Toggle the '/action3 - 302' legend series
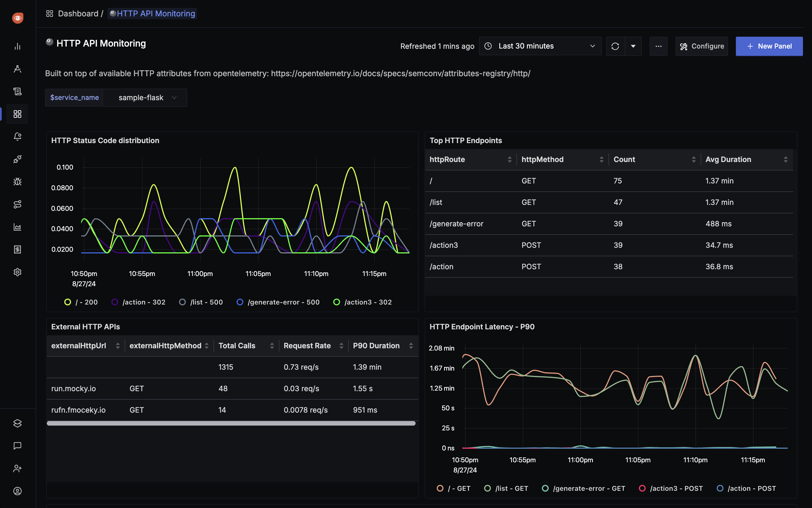812x508 pixels. 363,302
